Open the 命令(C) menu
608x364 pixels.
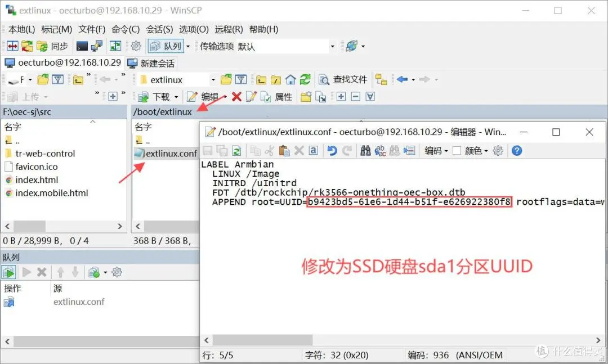[126, 29]
